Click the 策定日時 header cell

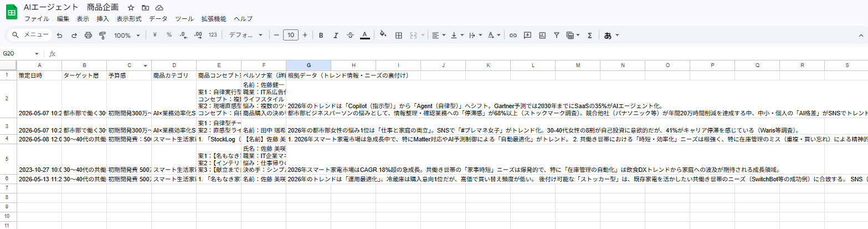pyautogui.click(x=39, y=75)
